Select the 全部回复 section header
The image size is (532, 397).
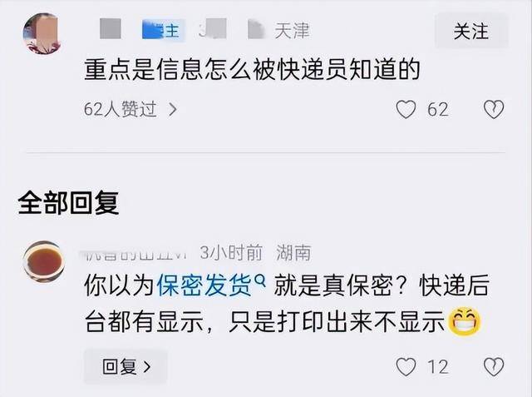(x=68, y=203)
